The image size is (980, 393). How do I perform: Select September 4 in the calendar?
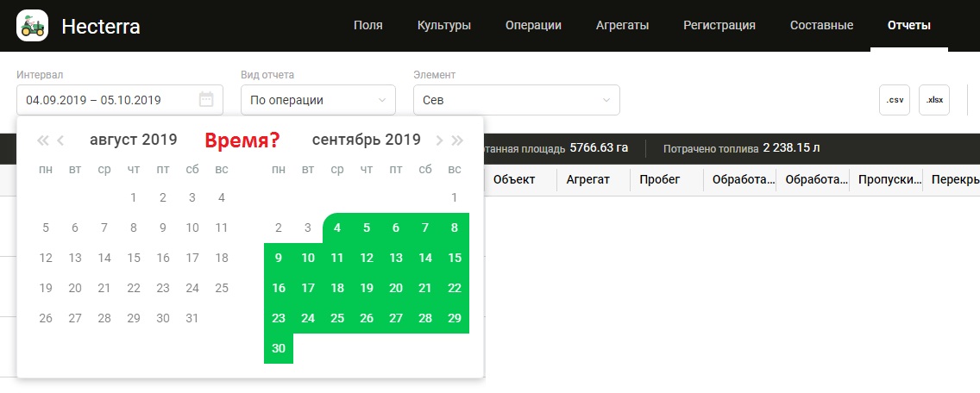tap(337, 228)
